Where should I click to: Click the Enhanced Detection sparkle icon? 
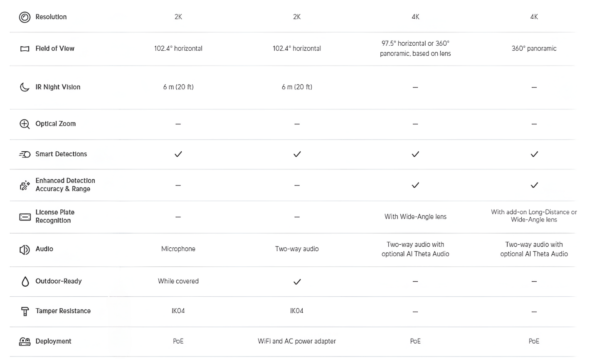click(25, 185)
